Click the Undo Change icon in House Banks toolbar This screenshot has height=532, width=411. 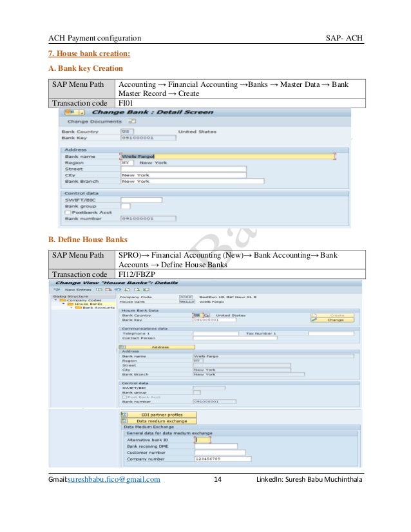(x=118, y=289)
